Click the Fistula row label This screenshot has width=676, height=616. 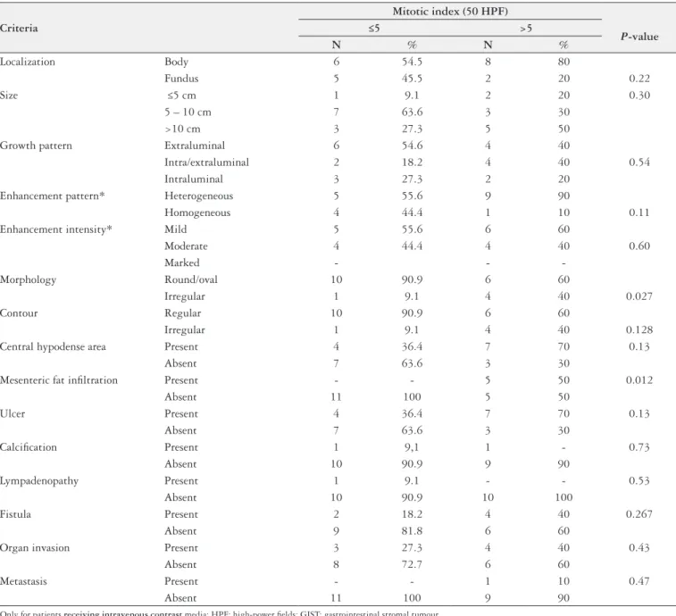pyautogui.click(x=15, y=514)
